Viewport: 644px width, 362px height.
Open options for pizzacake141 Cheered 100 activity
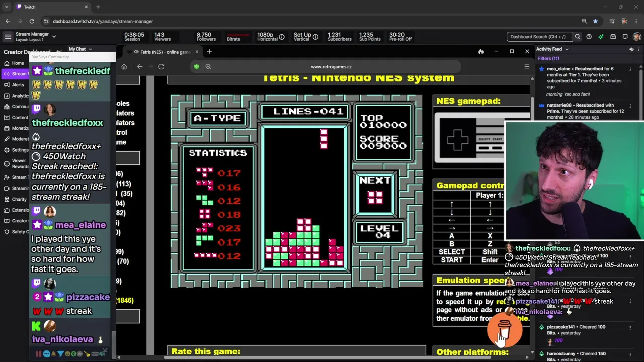[x=630, y=327]
